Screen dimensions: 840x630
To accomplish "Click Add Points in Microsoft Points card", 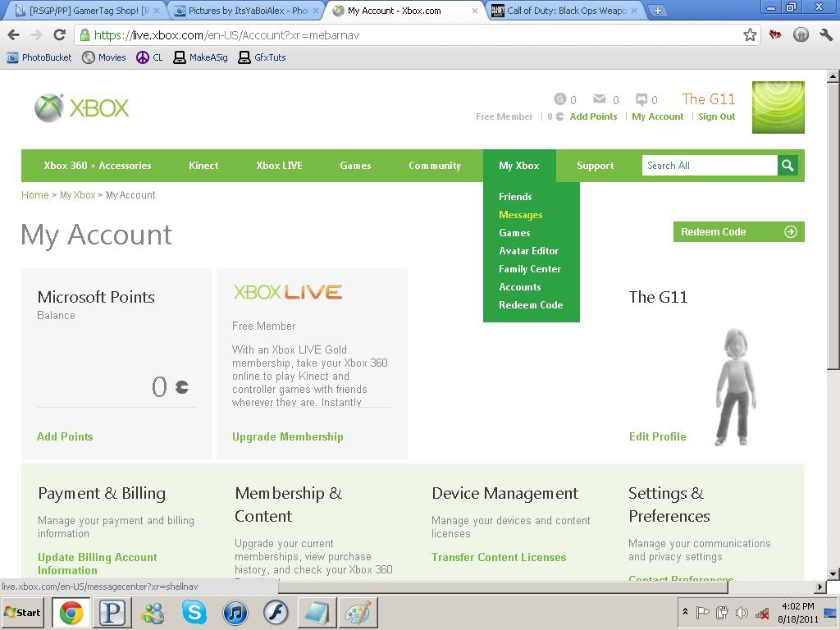I will pyautogui.click(x=65, y=436).
